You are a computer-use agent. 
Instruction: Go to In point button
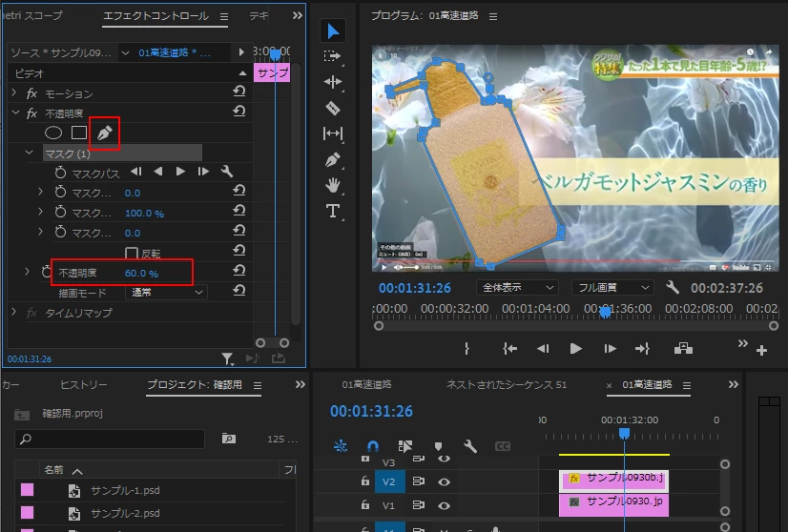point(509,349)
